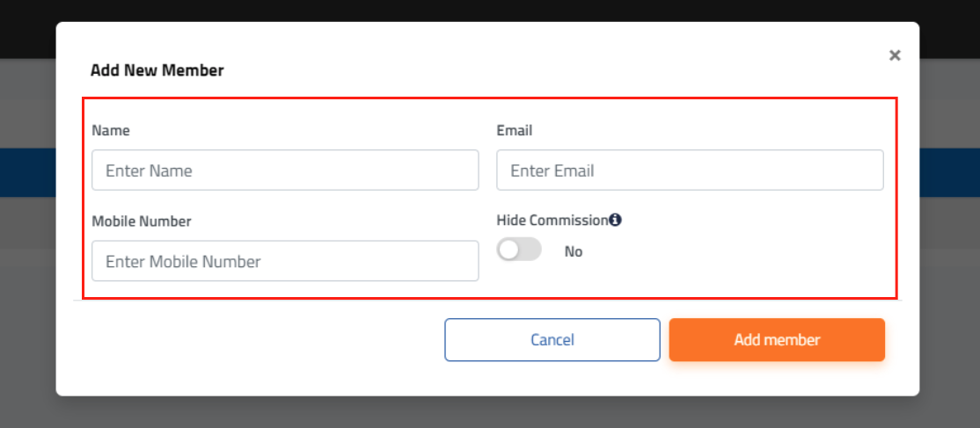Viewport: 980px width, 428px height.
Task: Click the Hide Commission info icon
Action: coord(615,220)
